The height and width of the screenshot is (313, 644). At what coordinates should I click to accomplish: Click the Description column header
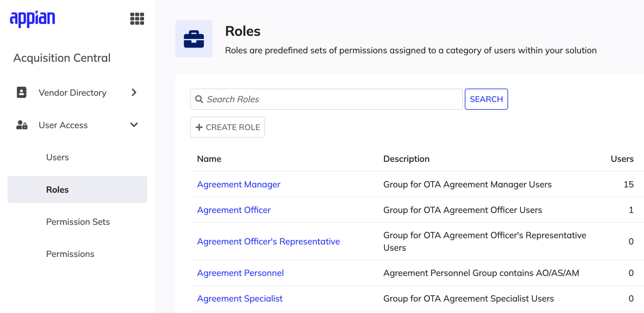coord(406,159)
